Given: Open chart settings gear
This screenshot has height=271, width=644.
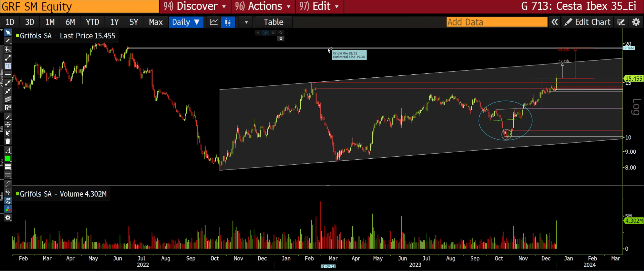Looking at the screenshot, I should (636, 22).
